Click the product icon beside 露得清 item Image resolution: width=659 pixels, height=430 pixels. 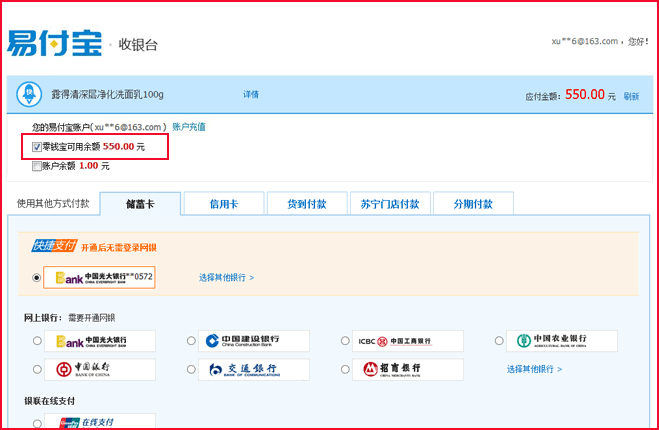coord(30,94)
